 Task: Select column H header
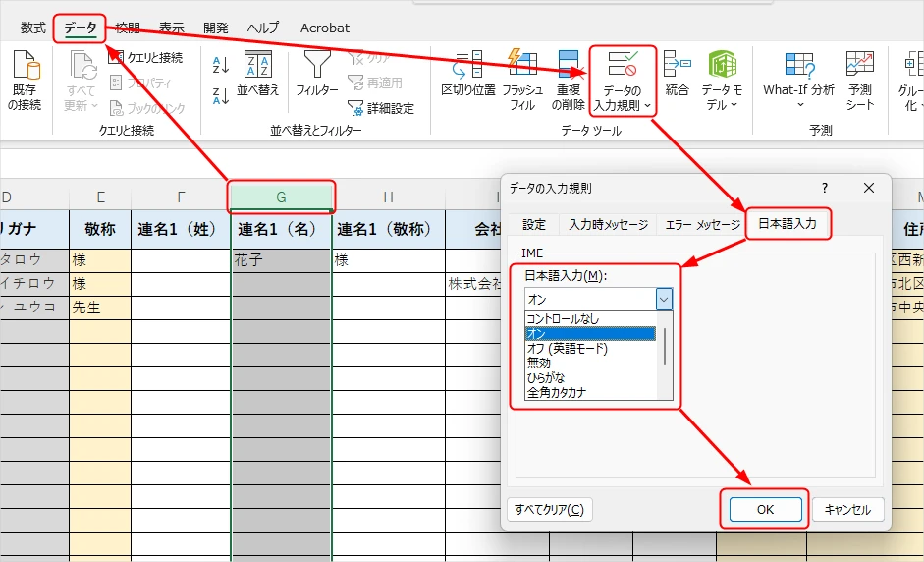coord(388,197)
